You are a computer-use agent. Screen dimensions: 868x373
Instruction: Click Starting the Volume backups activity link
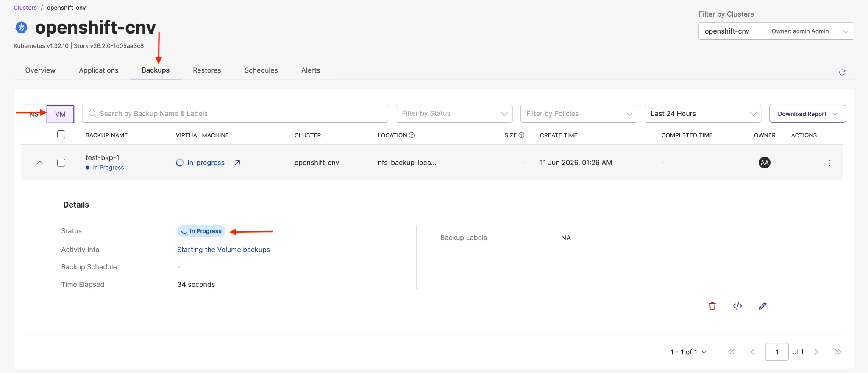coord(223,250)
